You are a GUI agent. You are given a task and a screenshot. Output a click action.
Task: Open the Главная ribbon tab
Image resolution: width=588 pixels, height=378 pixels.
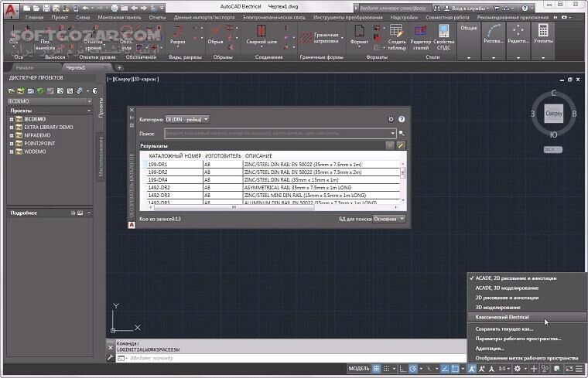point(35,17)
